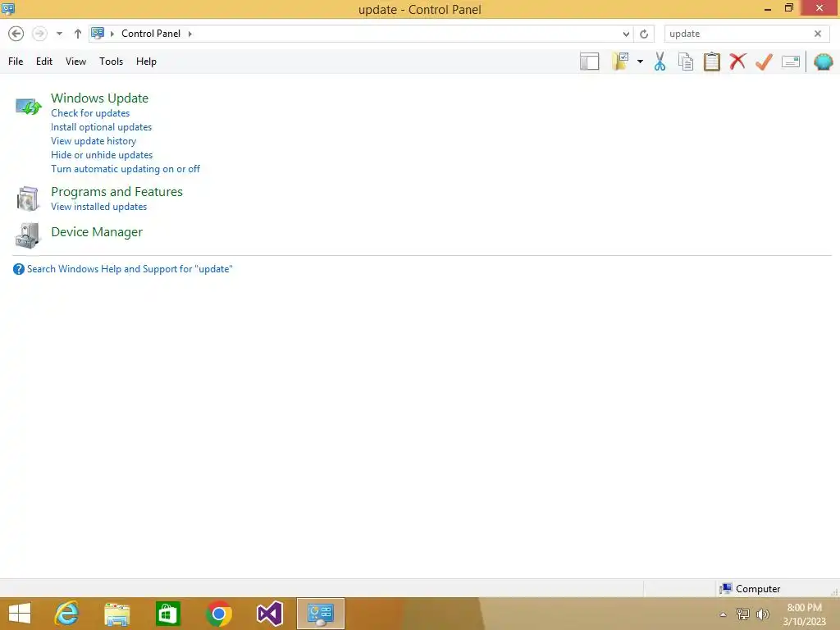The image size is (840, 630).
Task: Show hidden tray icons arrow
Action: (723, 614)
